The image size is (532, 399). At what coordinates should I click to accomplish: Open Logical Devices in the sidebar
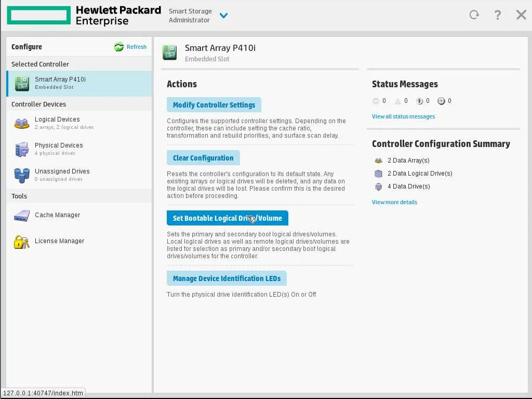(x=79, y=123)
